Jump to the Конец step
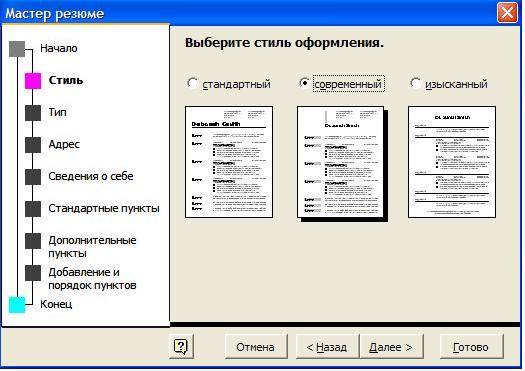Image resolution: width=525 pixels, height=371 pixels. (56, 304)
